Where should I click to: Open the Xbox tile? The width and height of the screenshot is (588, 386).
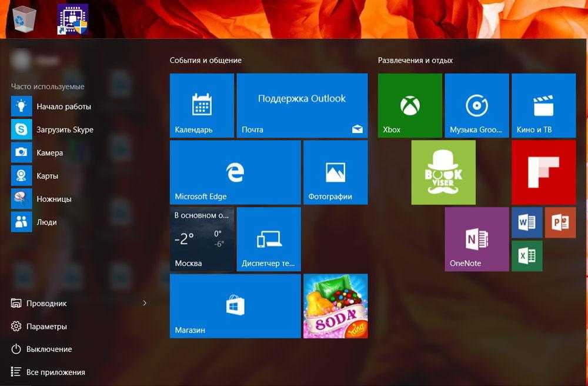410,105
